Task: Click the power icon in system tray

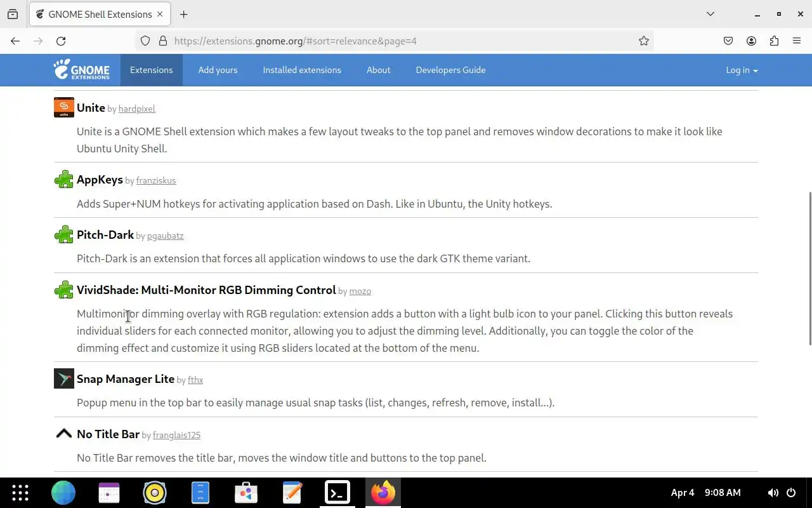Action: click(791, 493)
